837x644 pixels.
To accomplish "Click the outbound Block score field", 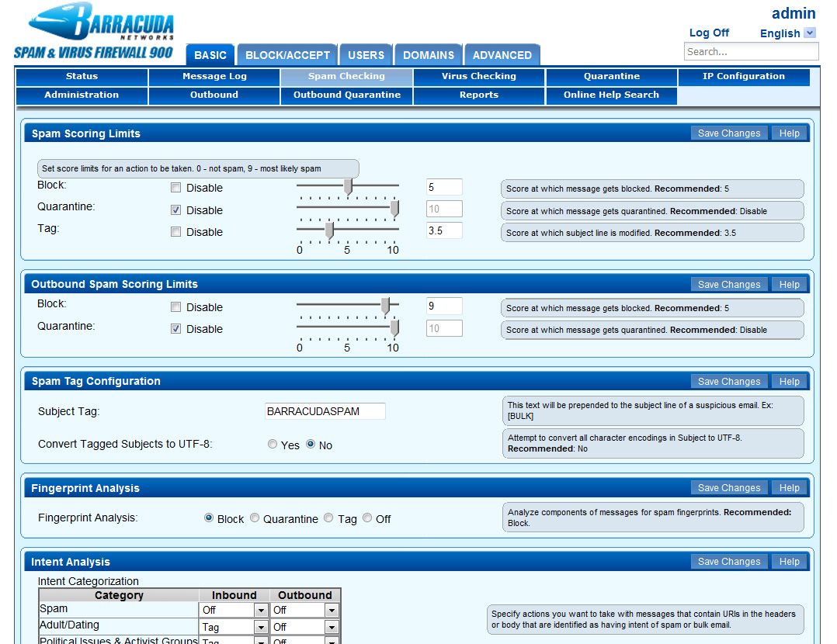I will coord(444,306).
